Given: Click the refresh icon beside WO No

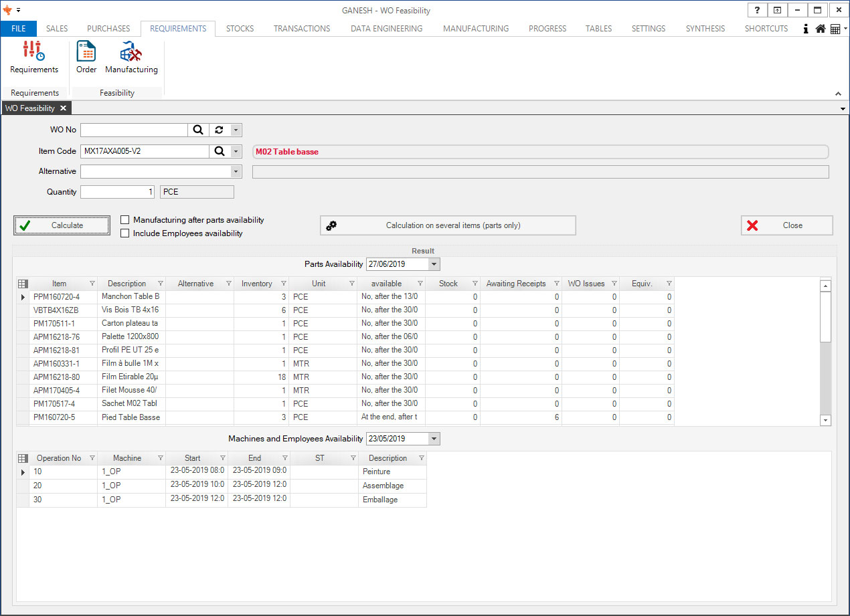Looking at the screenshot, I should point(219,130).
